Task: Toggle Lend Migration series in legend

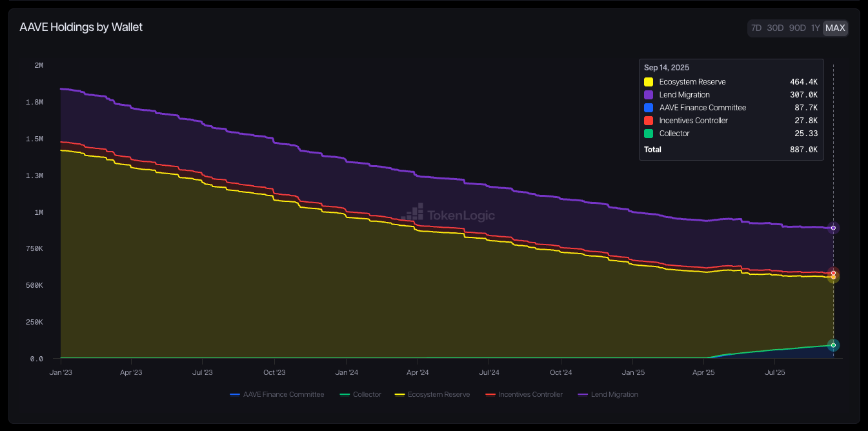Action: pos(607,394)
